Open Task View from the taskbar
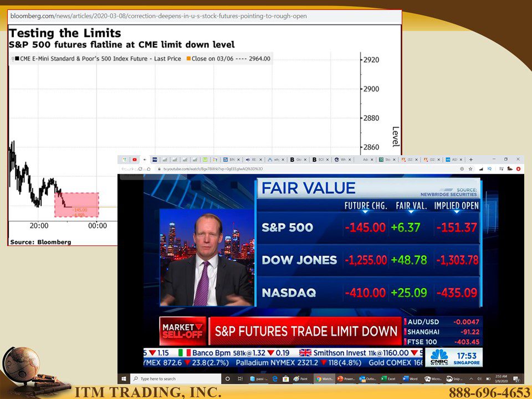The image size is (532, 399). click(x=240, y=378)
